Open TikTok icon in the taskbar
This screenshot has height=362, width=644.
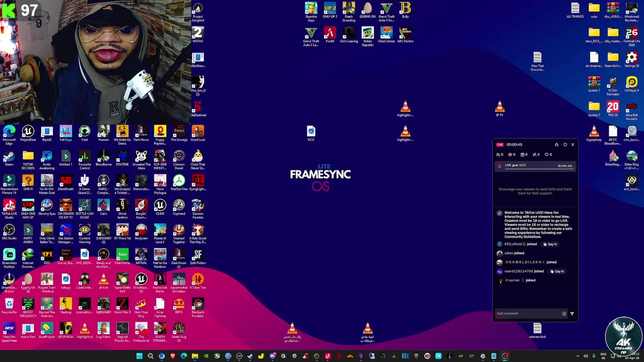tap(328, 356)
